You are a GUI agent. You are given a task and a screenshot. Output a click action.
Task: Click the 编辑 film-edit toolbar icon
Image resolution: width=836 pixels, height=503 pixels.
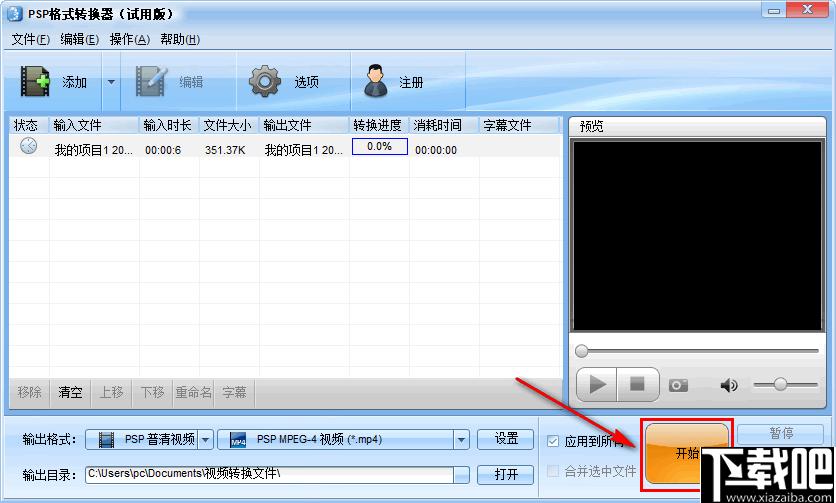click(x=151, y=82)
